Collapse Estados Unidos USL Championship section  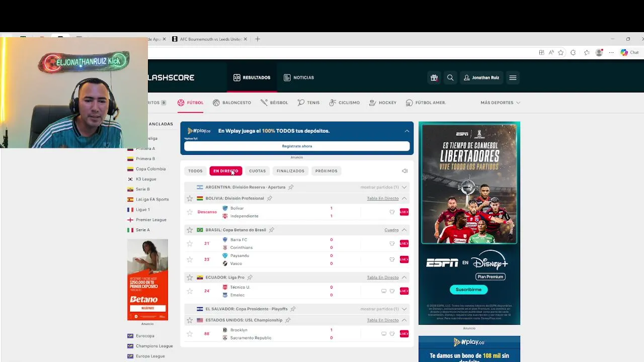pos(404,320)
